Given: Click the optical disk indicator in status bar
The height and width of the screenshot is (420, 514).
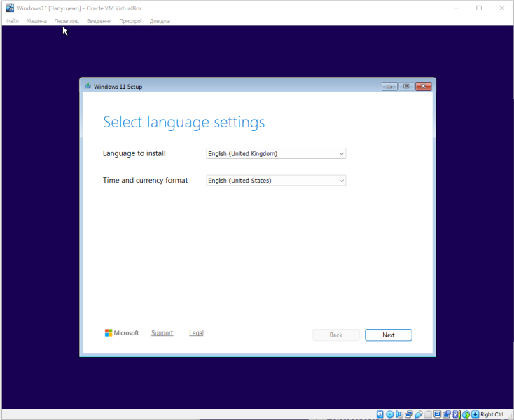Looking at the screenshot, I should click(389, 414).
